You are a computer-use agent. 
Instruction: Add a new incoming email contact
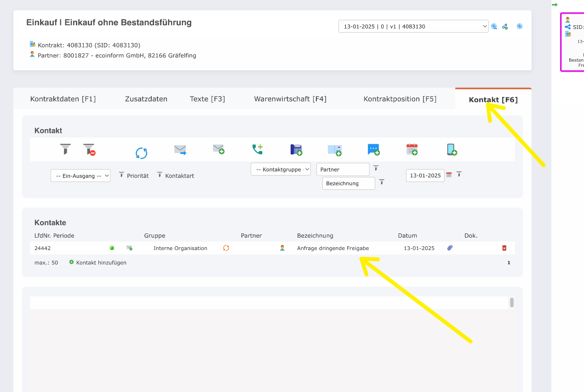218,149
